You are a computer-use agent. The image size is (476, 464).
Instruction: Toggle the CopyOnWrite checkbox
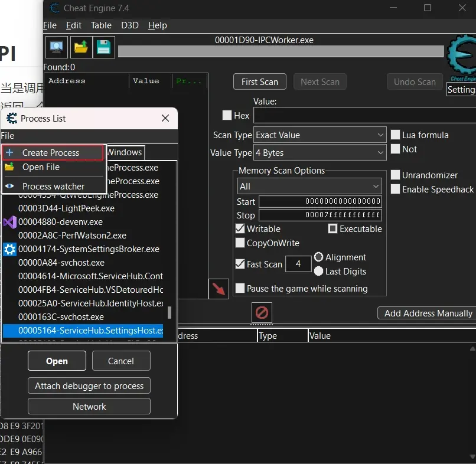pyautogui.click(x=240, y=243)
